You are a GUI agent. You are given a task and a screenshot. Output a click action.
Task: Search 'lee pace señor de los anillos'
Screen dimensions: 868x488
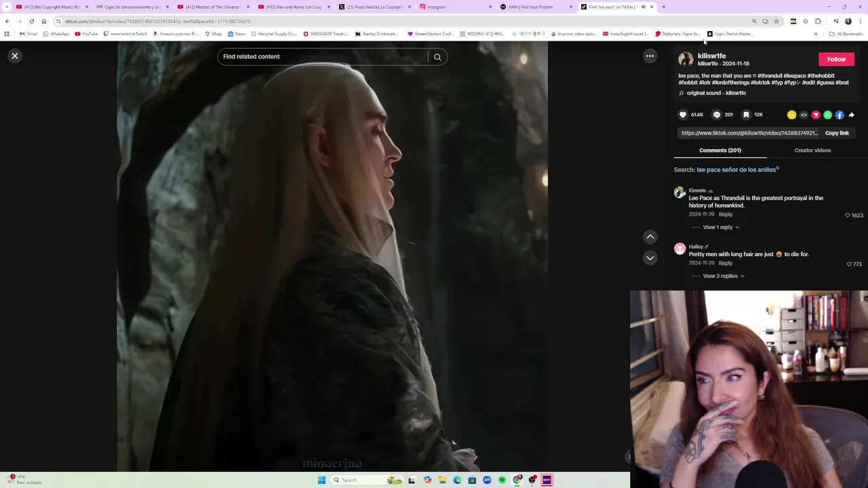click(736, 169)
